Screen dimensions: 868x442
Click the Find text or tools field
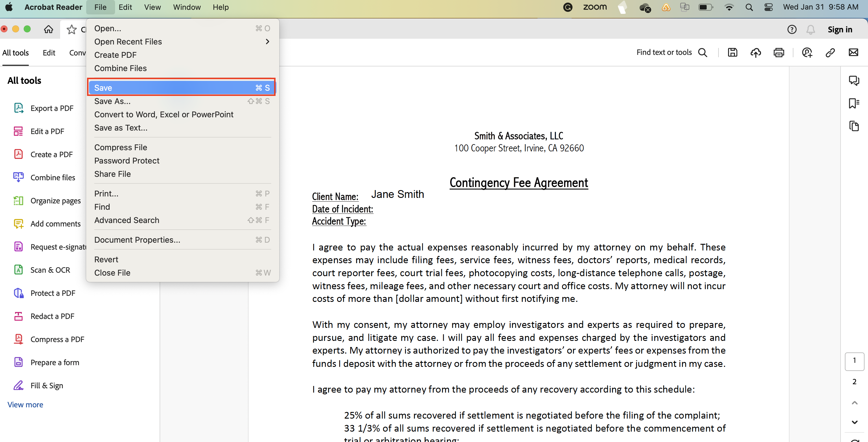tap(664, 53)
